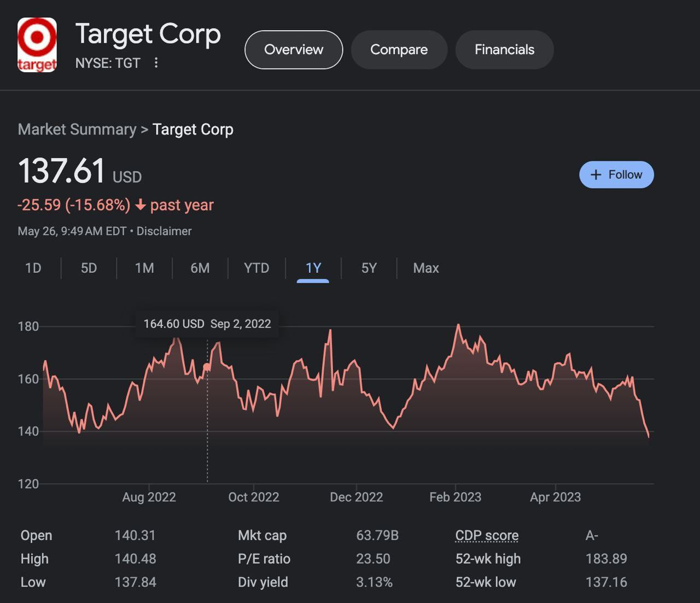This screenshot has height=603, width=700.
Task: Switch to the Financials tab
Action: [504, 50]
